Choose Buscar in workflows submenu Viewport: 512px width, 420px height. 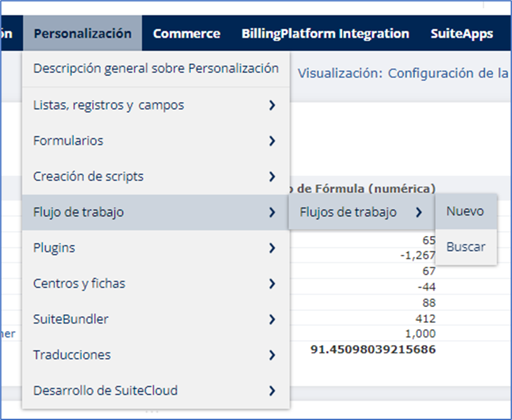466,247
